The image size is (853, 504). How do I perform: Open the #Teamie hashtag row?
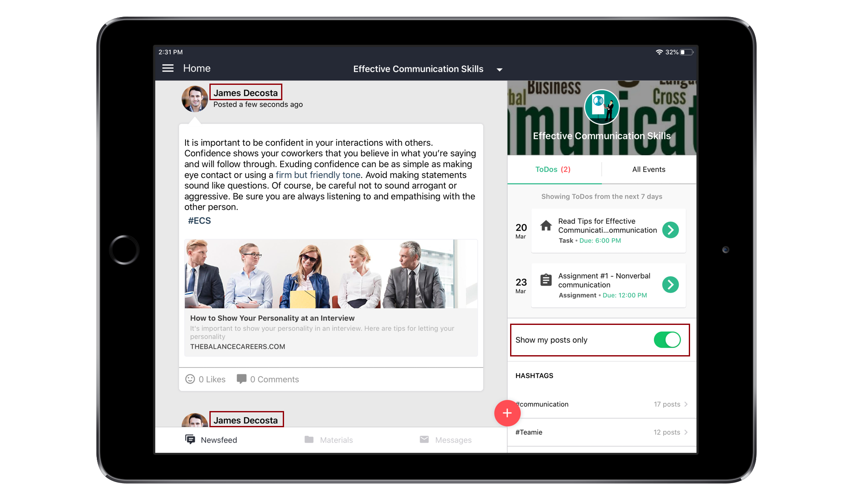[x=602, y=432]
